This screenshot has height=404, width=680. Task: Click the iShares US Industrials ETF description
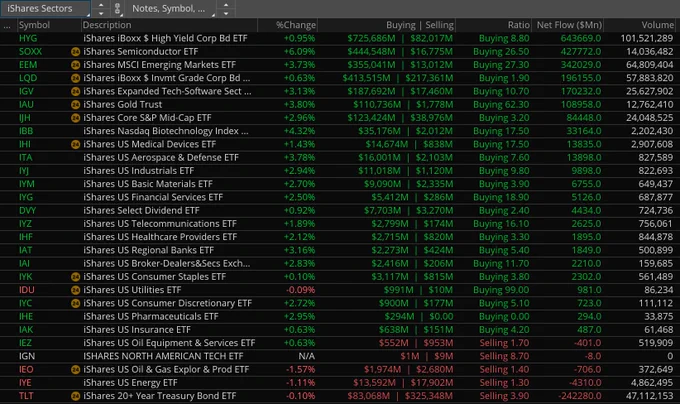(139, 171)
